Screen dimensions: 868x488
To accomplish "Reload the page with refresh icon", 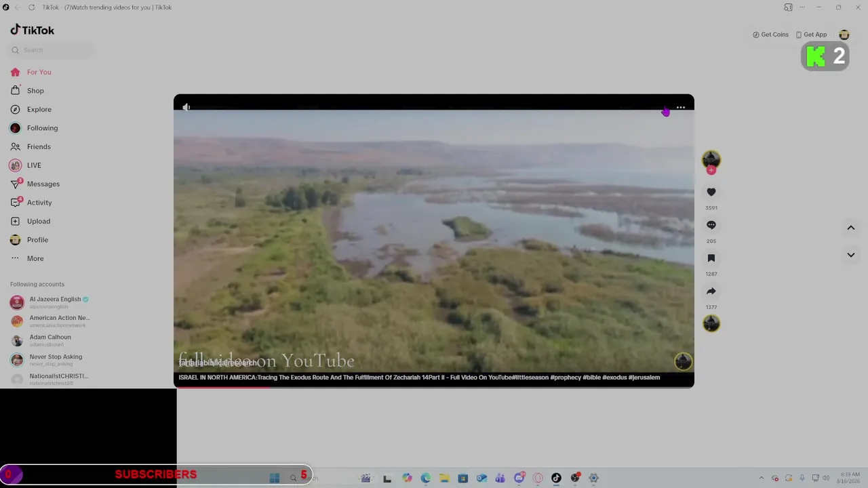I will [x=32, y=7].
